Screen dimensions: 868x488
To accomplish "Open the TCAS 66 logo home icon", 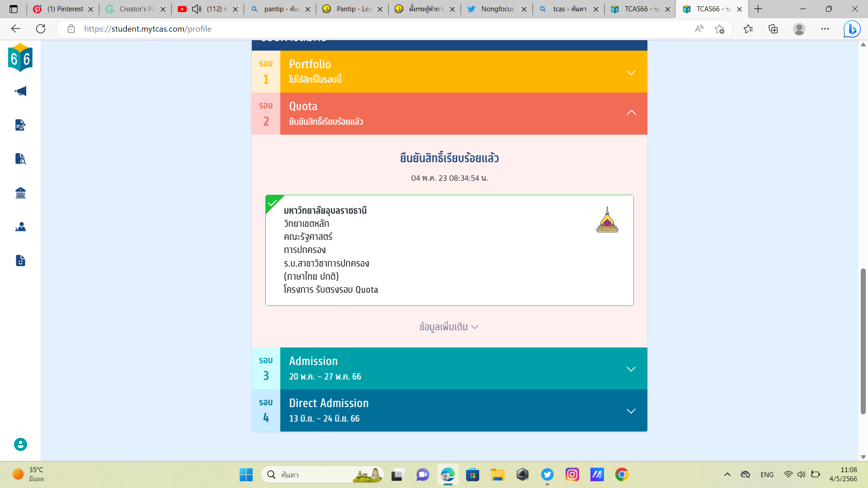I will pos(20,58).
